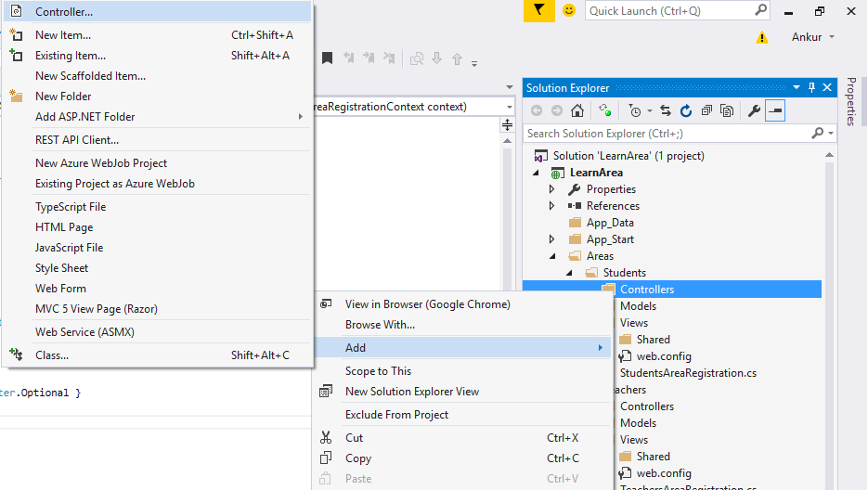Select the StudentsAreaRegistration.cs file

[687, 373]
